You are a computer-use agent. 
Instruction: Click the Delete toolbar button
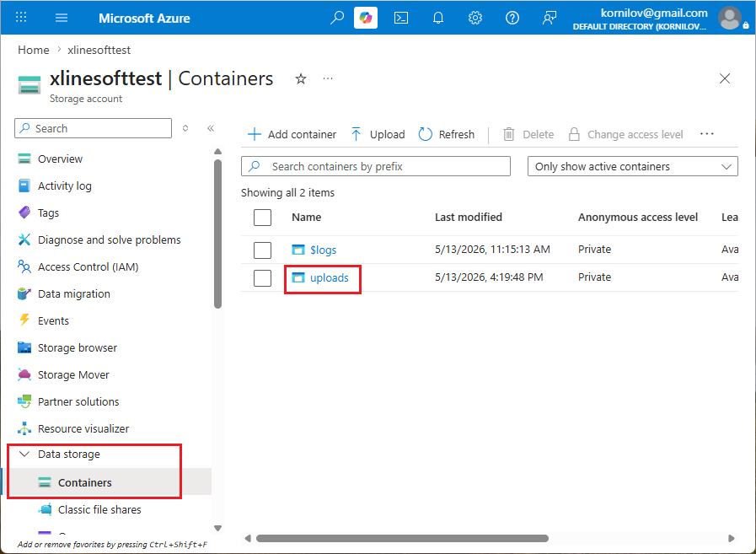(528, 134)
